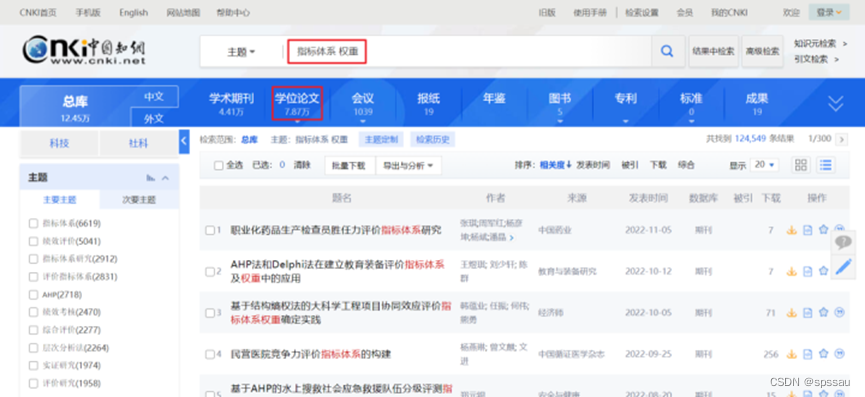Open the 主题 search field dropdown
Image resolution: width=865 pixels, height=397 pixels.
[241, 52]
